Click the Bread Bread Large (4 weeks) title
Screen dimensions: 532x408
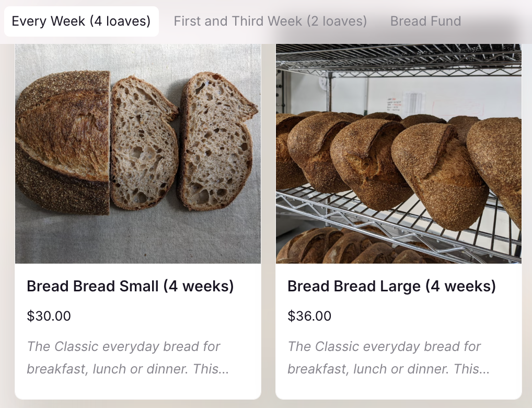(391, 286)
